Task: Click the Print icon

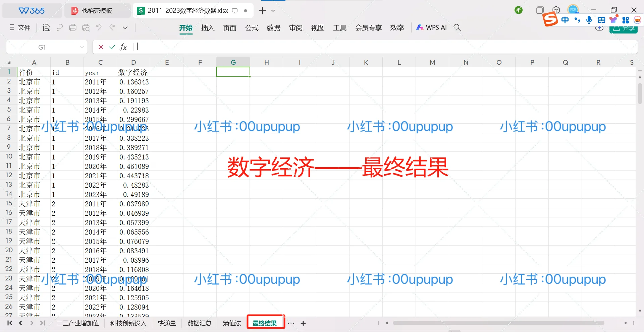Action: [x=73, y=27]
